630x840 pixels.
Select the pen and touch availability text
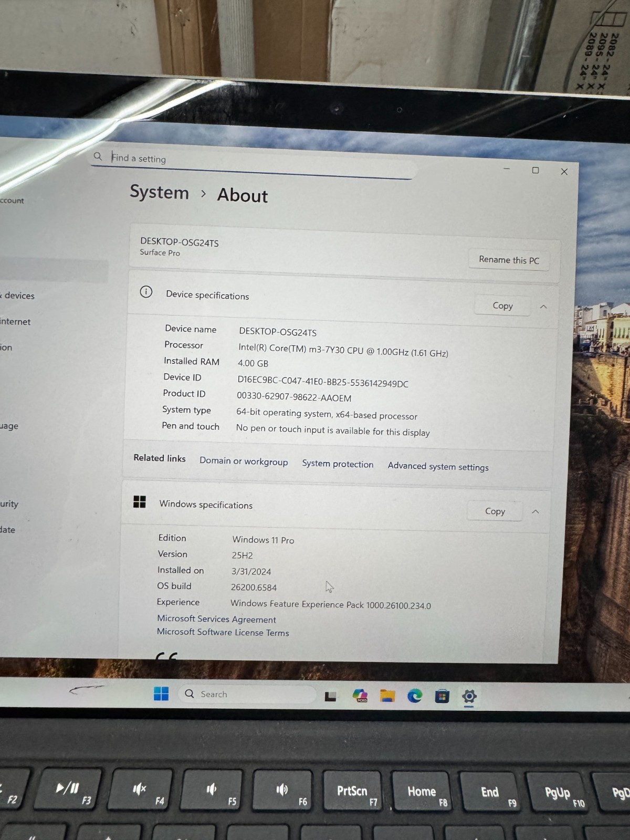click(333, 430)
